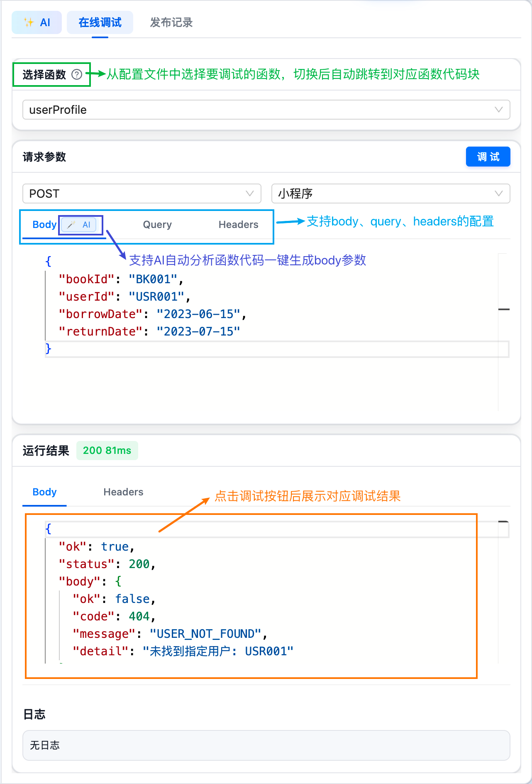The height and width of the screenshot is (784, 532).
Task: Open the Headers tab under 运行结果
Action: tap(123, 492)
